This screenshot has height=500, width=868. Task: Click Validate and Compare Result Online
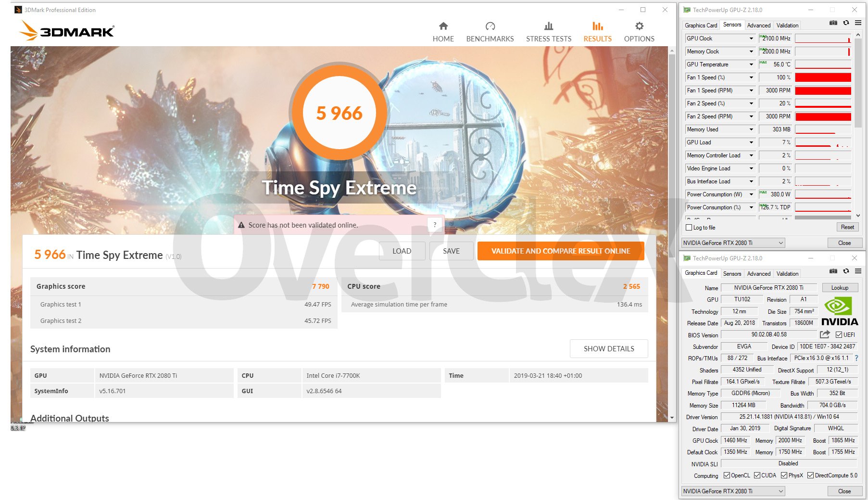561,251
